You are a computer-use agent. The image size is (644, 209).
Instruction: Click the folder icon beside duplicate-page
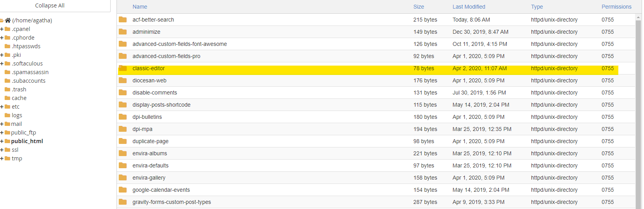tap(123, 141)
